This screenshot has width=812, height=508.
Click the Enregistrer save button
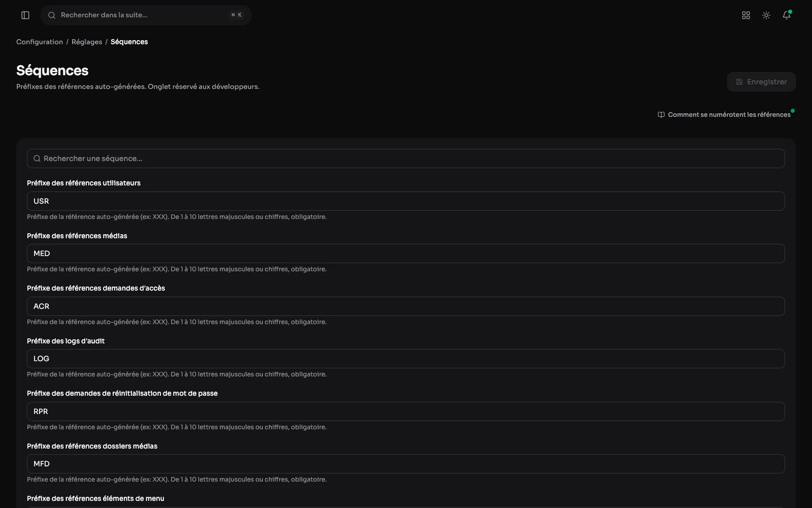761,82
